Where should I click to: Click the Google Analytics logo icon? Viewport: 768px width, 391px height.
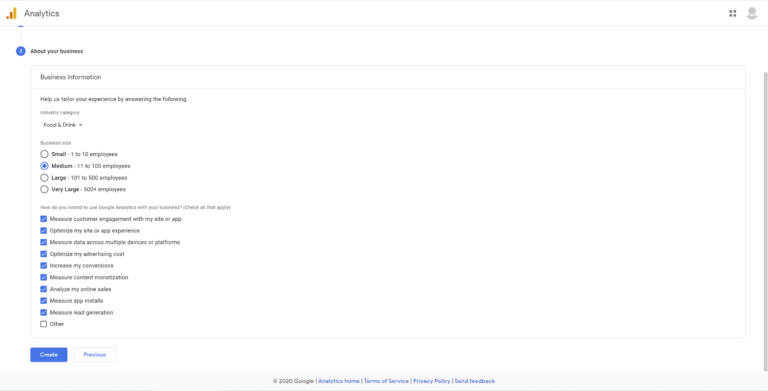(x=11, y=13)
